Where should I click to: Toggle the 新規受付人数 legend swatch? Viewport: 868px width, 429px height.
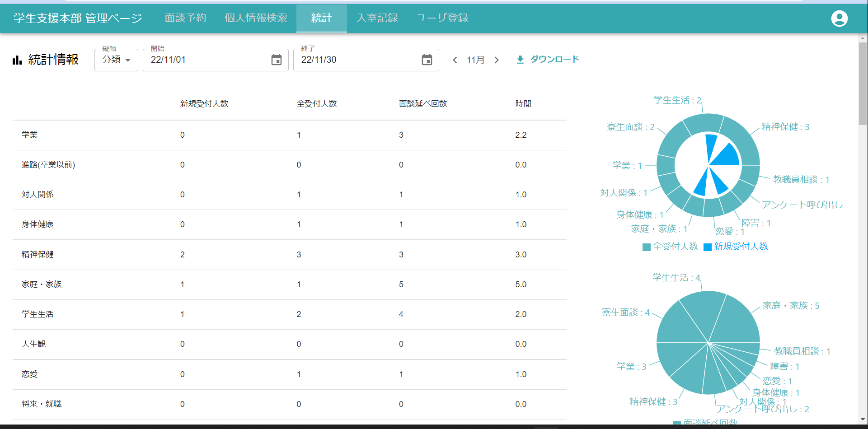(x=708, y=247)
